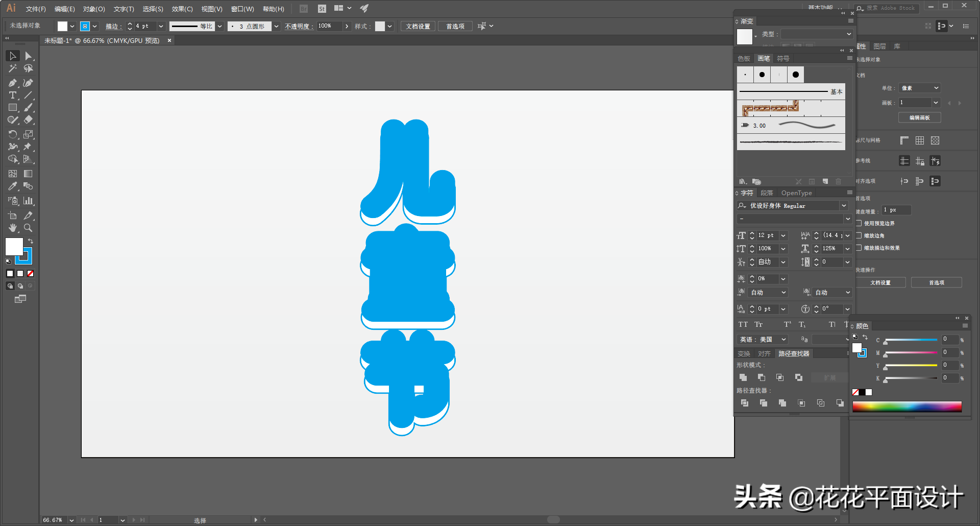Screen dimensions: 980x526
Task: Switch to the 符号 tab
Action: 783,59
